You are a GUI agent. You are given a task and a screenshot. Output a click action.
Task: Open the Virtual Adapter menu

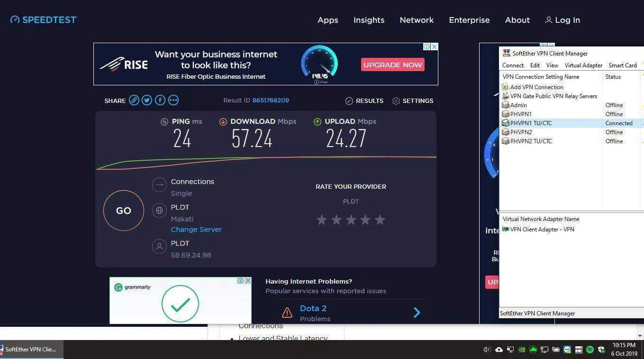coord(583,65)
